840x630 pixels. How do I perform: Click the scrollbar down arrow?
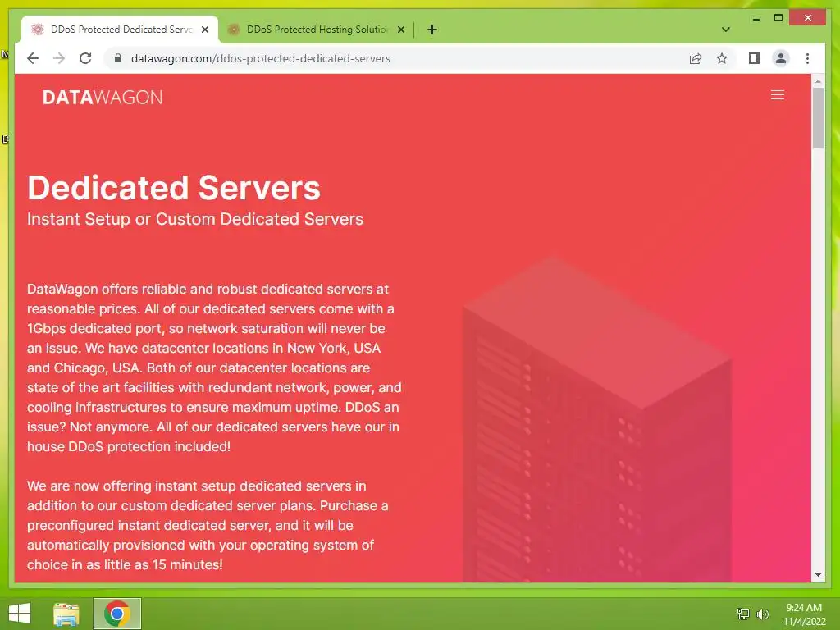[818, 575]
